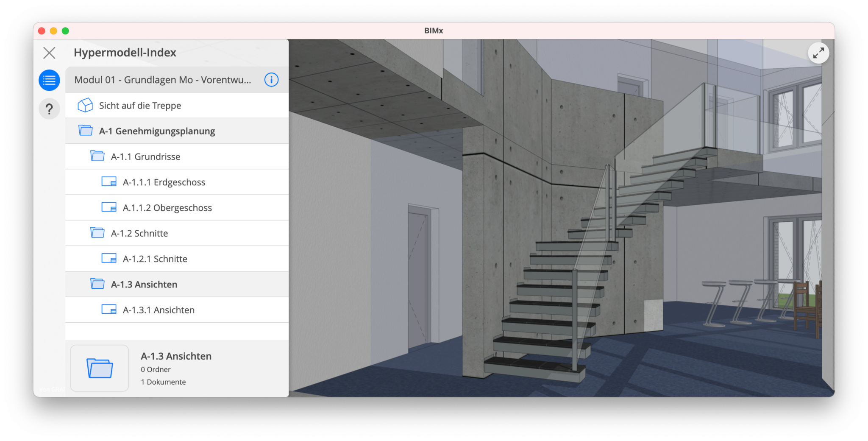Open the Sicht auf die Treppe view

pyautogui.click(x=140, y=105)
